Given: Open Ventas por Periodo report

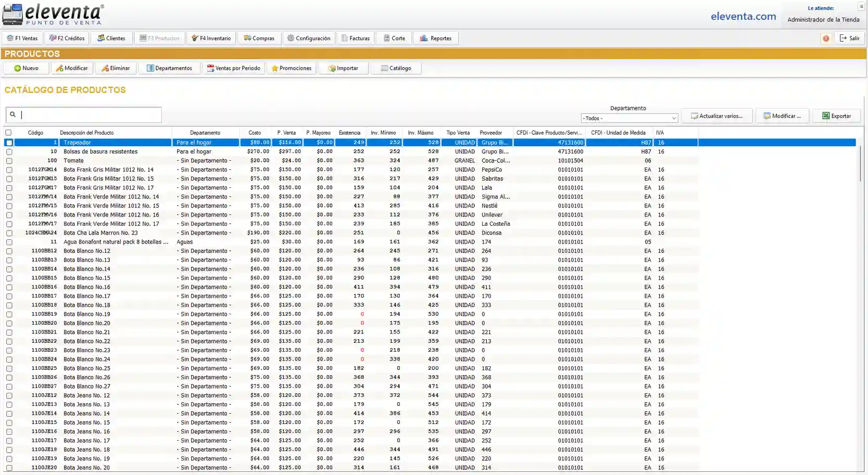Looking at the screenshot, I should [x=234, y=68].
